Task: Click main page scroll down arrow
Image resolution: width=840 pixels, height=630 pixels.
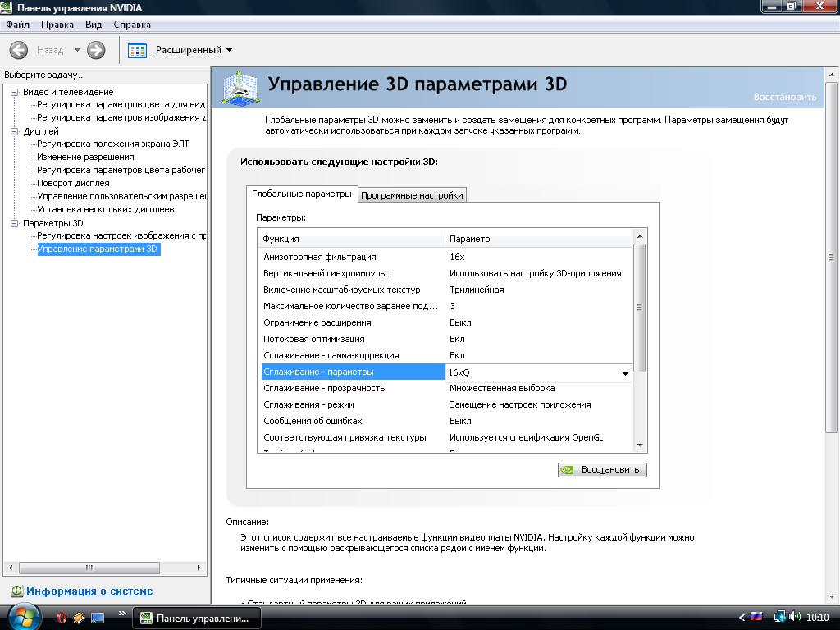Action: 832,596
